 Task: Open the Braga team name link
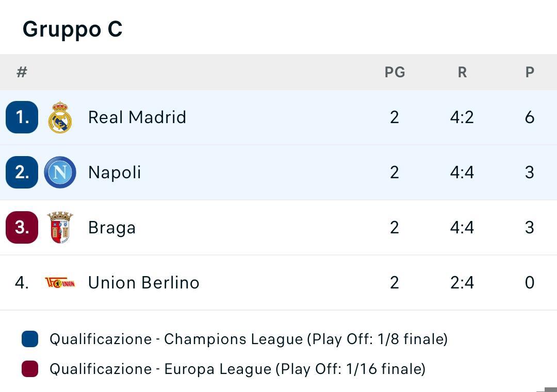pos(112,228)
